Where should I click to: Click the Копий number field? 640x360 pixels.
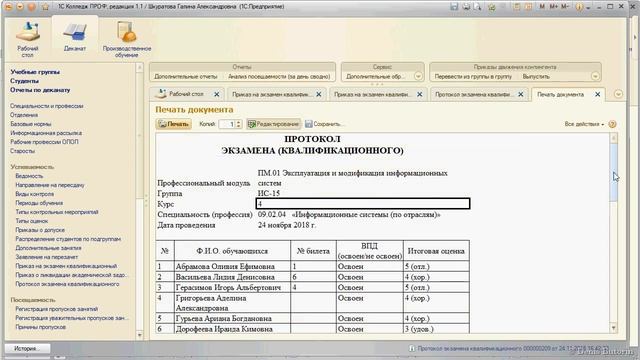tap(227, 124)
